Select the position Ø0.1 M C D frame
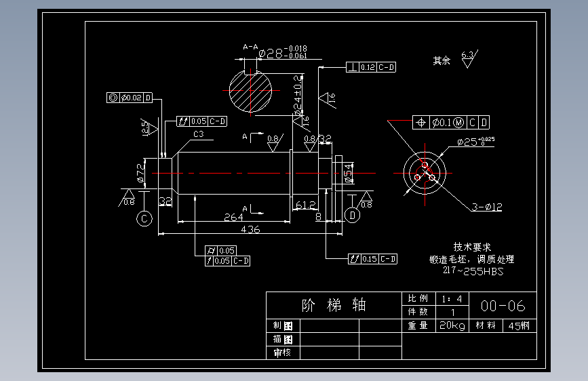Screen dimensions: 588x381 [451, 122]
